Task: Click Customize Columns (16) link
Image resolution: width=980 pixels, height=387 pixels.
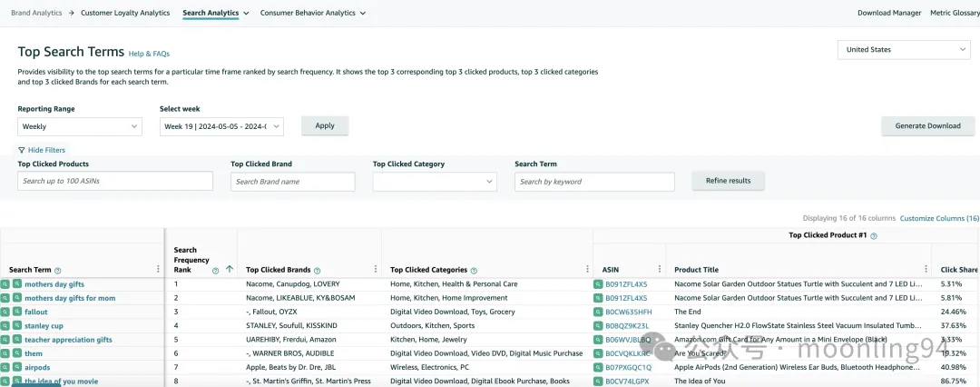Action: 939,219
